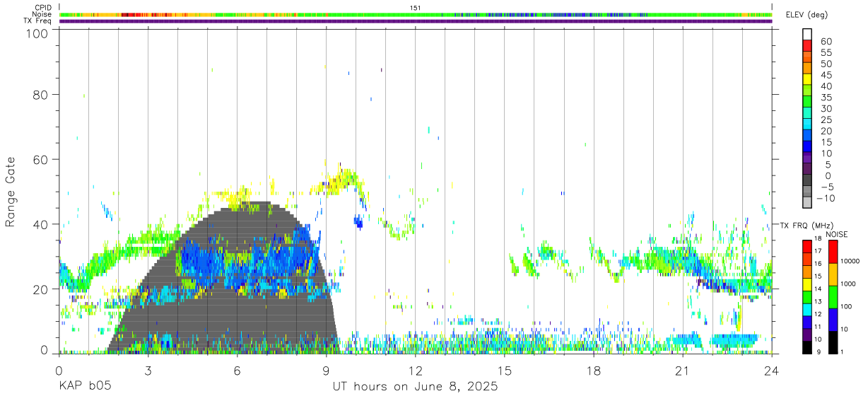The image size is (868, 401).
Task: Click the CPID value '151'
Action: tap(416, 7)
